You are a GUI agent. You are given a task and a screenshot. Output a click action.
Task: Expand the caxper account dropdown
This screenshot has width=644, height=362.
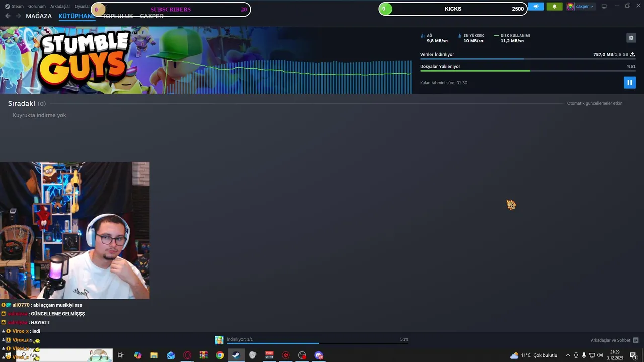pos(585,7)
